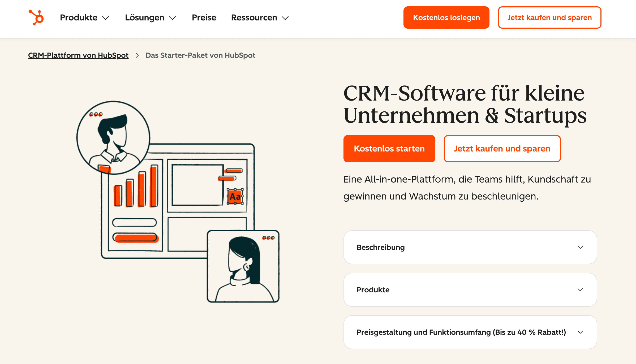
Task: Click the chevron next to Ressourcen menu
Action: [x=285, y=18]
